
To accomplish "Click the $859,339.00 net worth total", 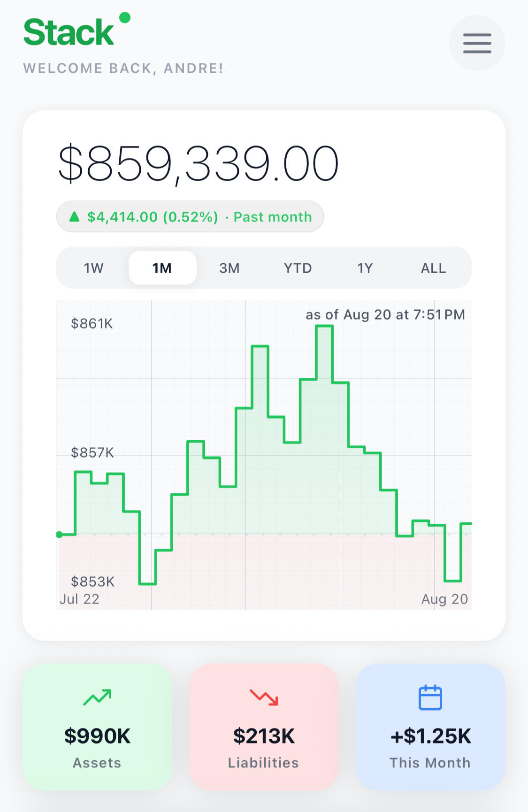I will point(198,164).
